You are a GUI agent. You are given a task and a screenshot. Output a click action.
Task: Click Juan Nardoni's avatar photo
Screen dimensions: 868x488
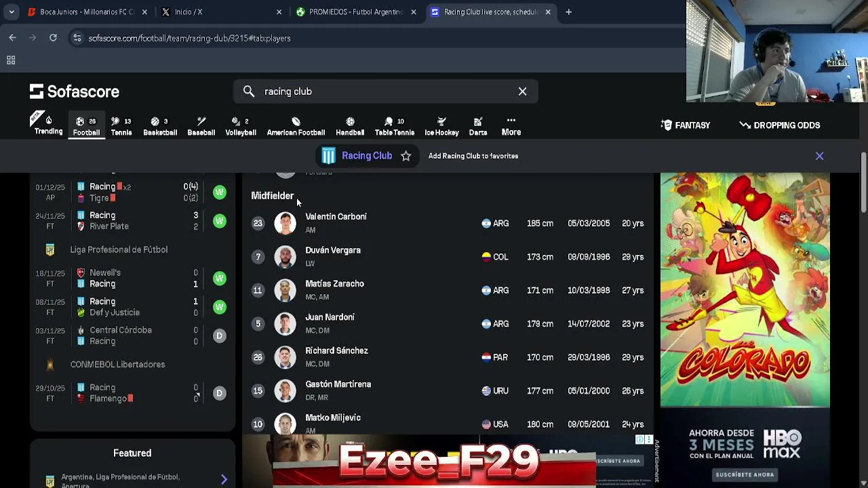pos(285,323)
